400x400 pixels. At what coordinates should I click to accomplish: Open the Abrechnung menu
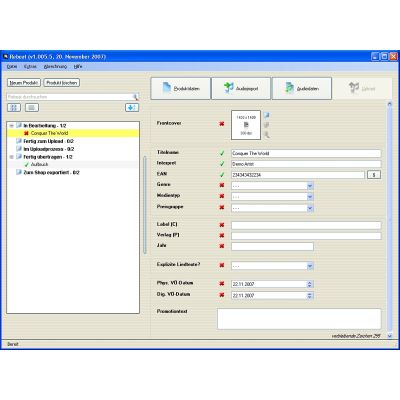click(x=55, y=67)
